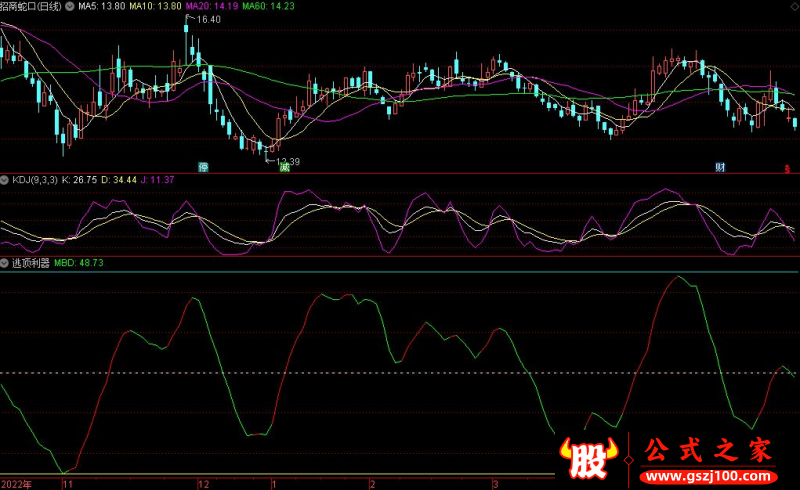The width and height of the screenshot is (800, 490).
Task: Open the KDJ(9,3,3) indicator dropdown arrow
Action: 5,180
